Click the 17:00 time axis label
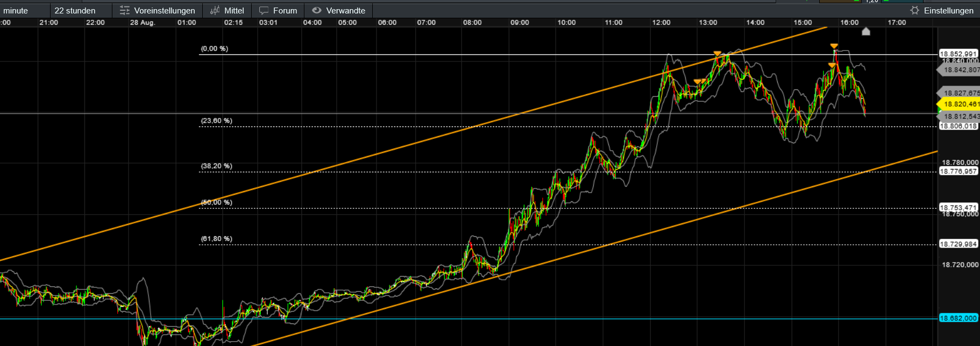 coord(897,23)
